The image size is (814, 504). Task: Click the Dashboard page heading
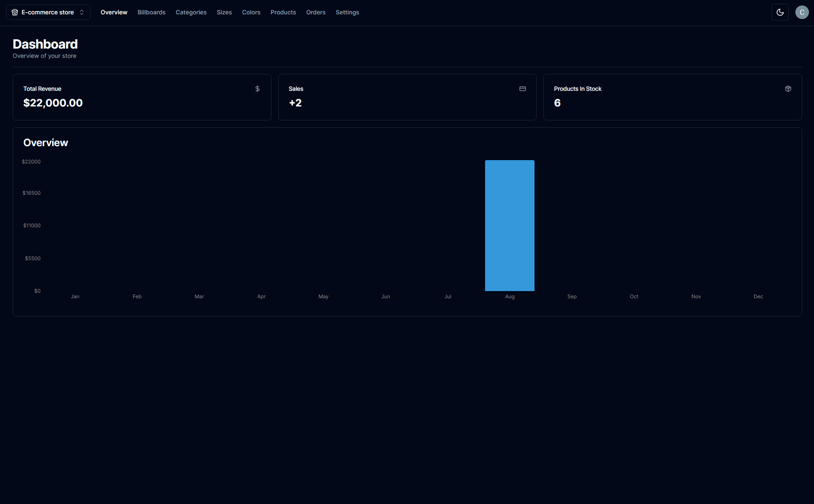(45, 44)
